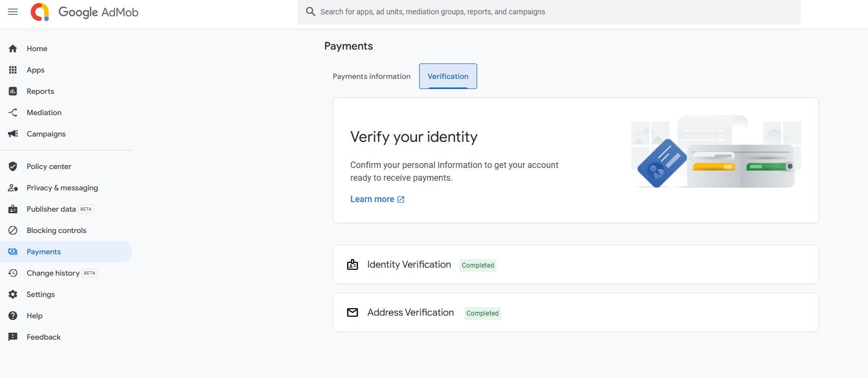
Task: Click the Campaigns megaphone icon
Action: coord(13,134)
